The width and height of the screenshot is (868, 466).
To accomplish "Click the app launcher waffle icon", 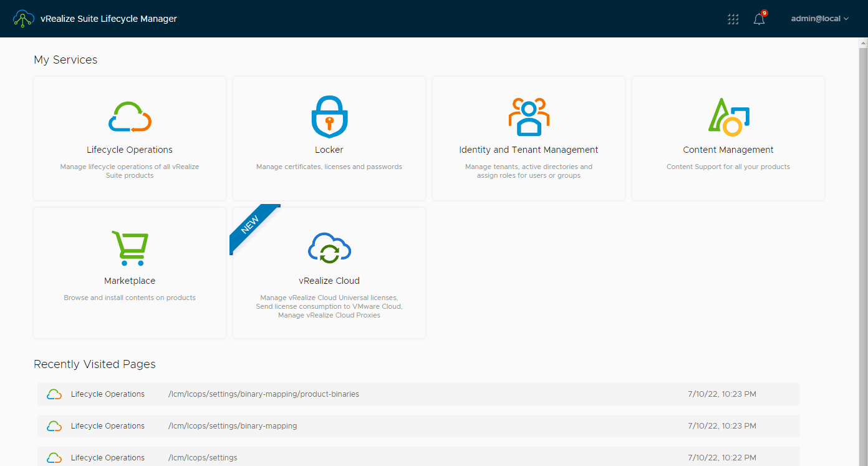I will tap(733, 19).
